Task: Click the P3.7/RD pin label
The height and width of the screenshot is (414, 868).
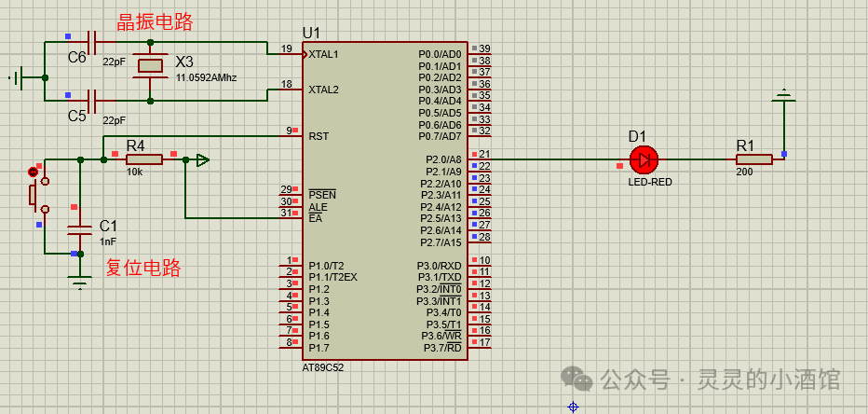Action: click(x=442, y=348)
